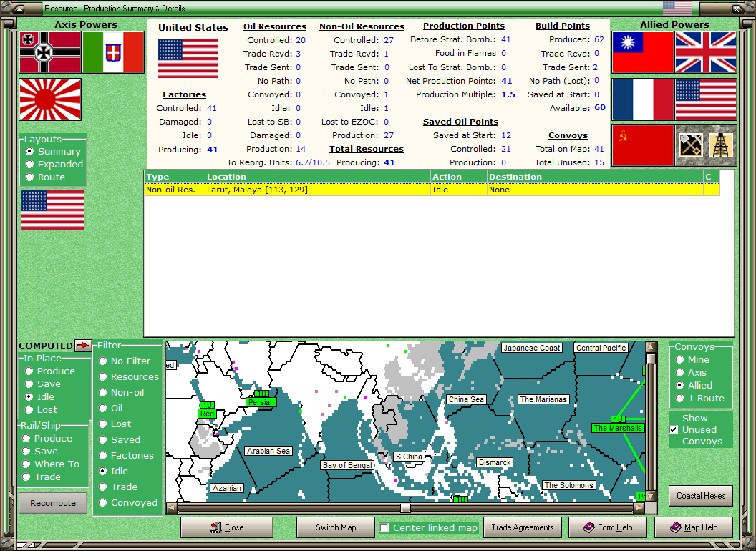
Task: Sort by the Action column header
Action: pos(458,177)
